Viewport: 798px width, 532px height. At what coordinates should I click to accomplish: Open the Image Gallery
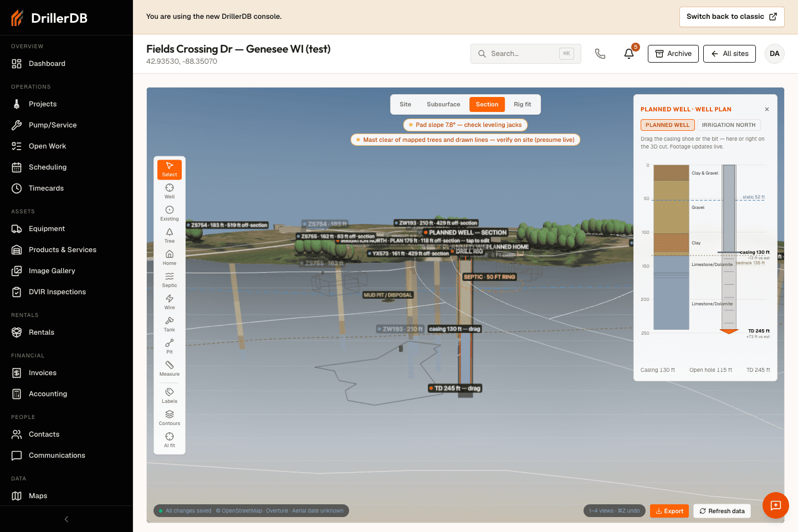[66, 271]
